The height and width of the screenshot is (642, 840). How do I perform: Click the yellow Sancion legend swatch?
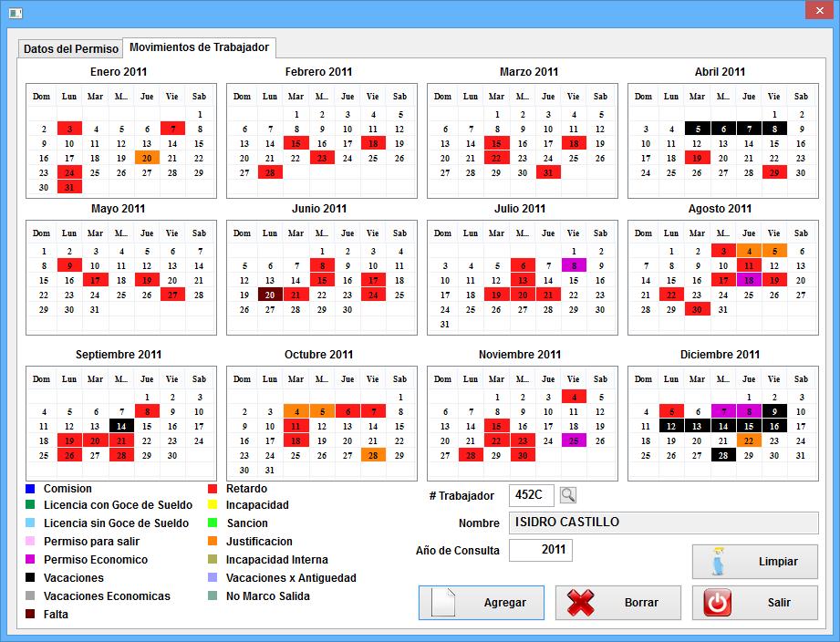click(213, 522)
